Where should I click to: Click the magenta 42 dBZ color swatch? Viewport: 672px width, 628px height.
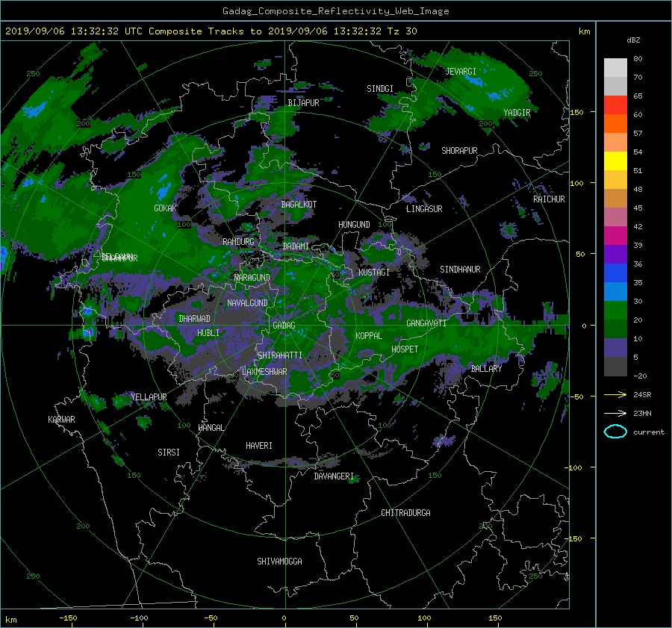(615, 235)
